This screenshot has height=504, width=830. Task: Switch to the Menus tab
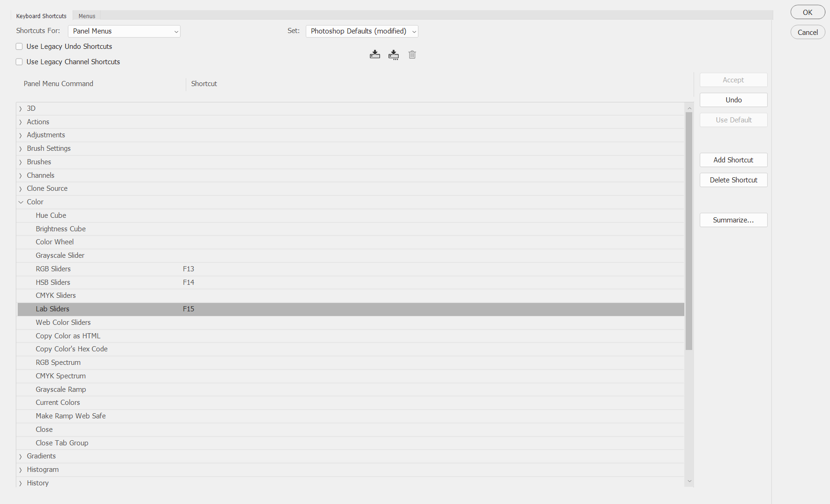pos(87,16)
